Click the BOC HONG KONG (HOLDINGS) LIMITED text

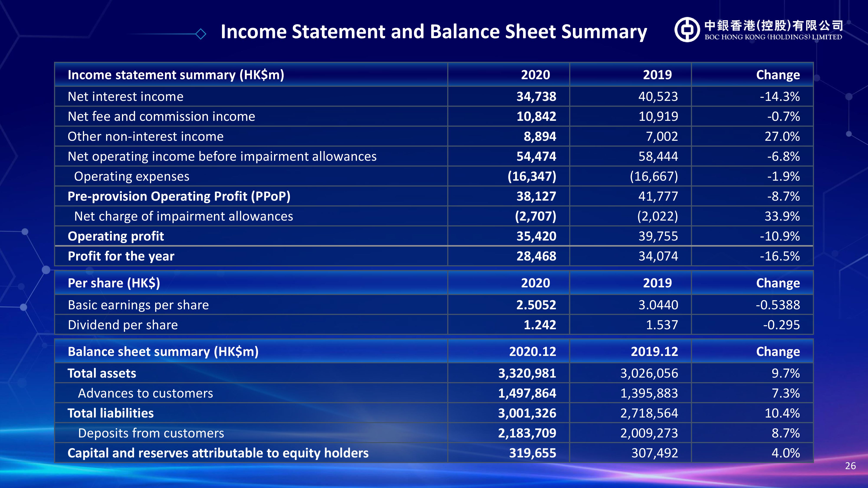click(773, 37)
